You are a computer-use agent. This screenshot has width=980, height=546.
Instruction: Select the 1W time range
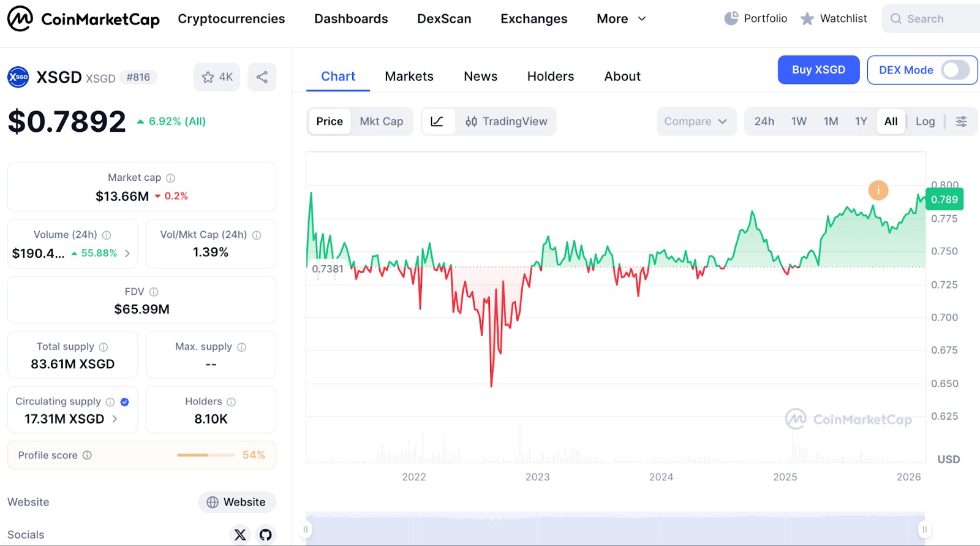(x=799, y=121)
